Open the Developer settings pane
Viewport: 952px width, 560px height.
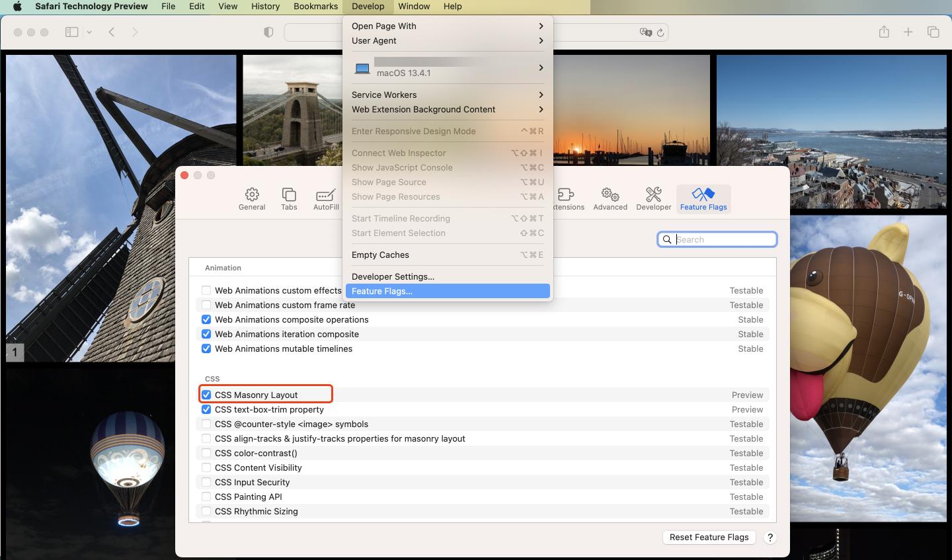(x=654, y=199)
